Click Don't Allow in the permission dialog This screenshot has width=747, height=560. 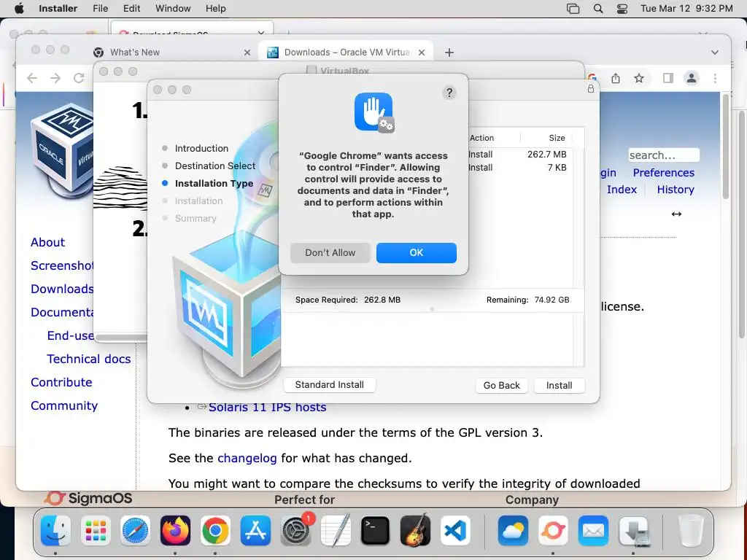(x=330, y=253)
